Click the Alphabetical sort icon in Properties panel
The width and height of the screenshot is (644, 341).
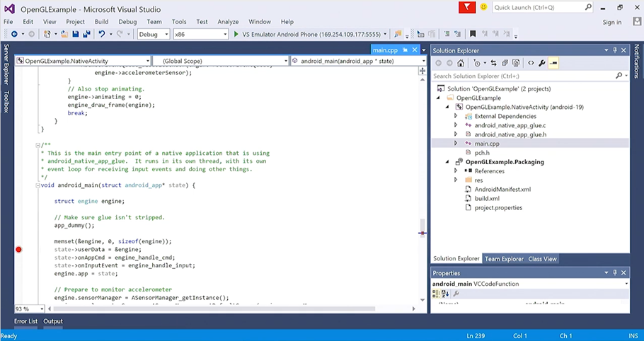pos(446,294)
